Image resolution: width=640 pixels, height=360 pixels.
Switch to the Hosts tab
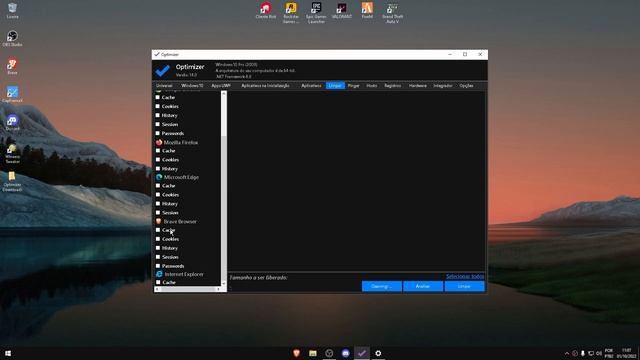tap(372, 86)
